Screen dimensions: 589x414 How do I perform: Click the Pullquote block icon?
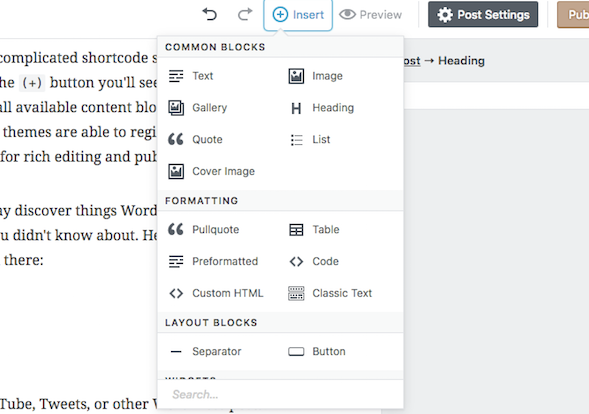tap(176, 229)
